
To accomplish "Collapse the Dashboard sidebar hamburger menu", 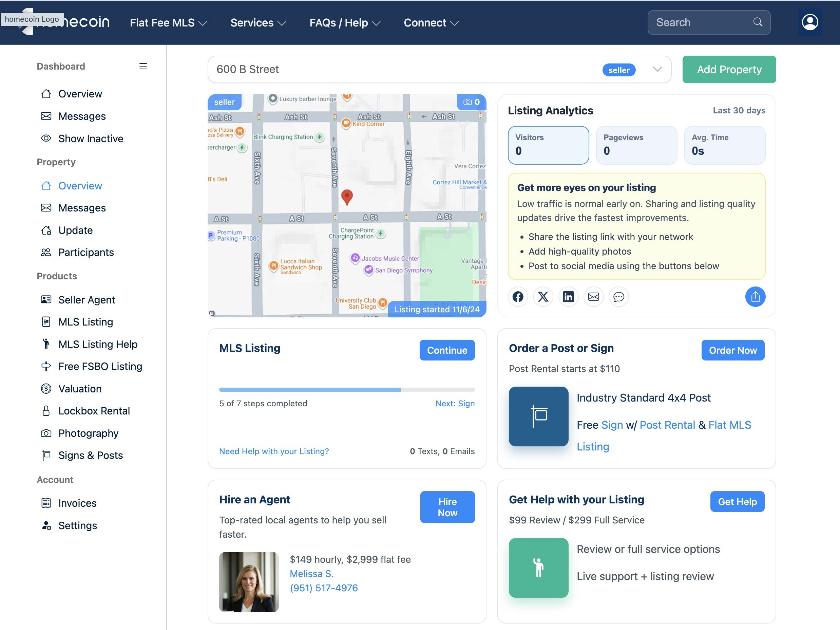I will [143, 66].
